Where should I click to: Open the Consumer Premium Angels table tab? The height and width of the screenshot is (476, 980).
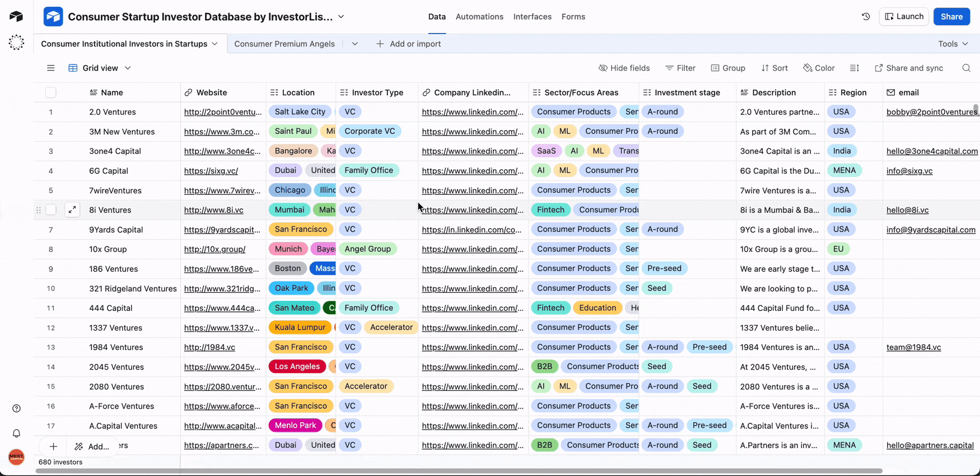pos(284,44)
